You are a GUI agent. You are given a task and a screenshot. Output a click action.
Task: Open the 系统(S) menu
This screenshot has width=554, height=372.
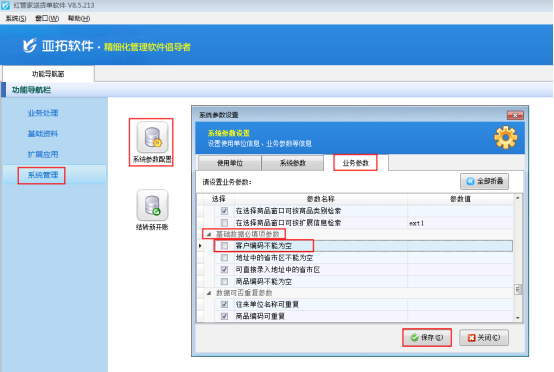[16, 18]
